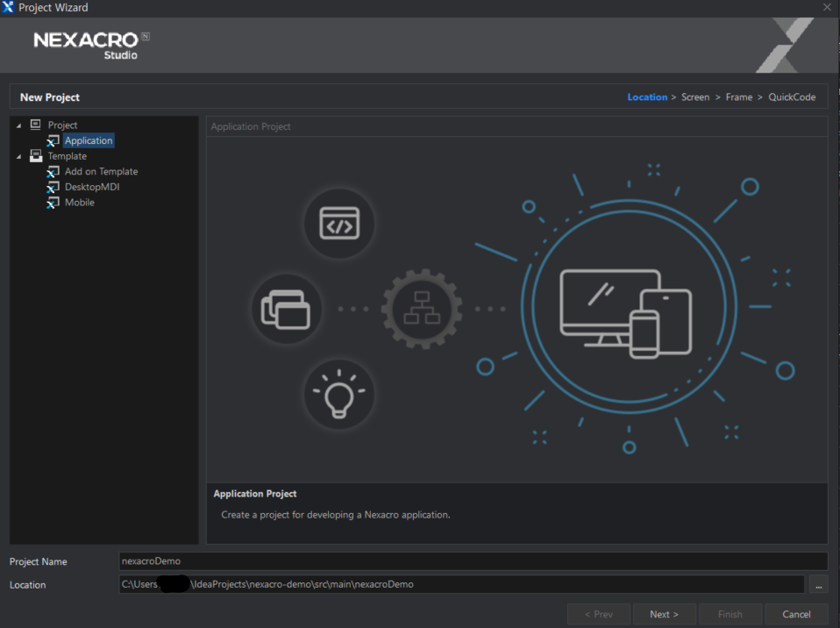Click the Add on Template icon
The image size is (840, 628).
[53, 172]
